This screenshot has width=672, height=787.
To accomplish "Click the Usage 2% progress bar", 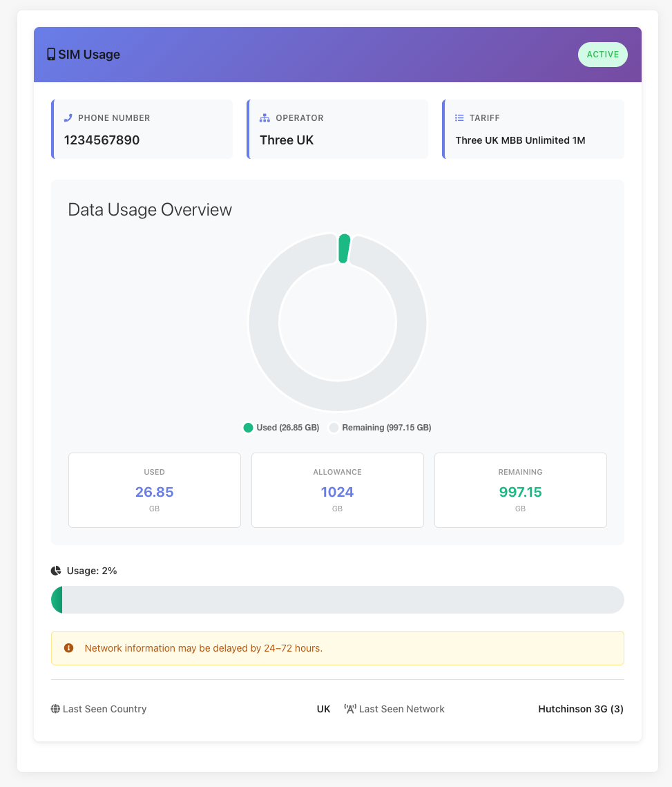I will (338, 599).
